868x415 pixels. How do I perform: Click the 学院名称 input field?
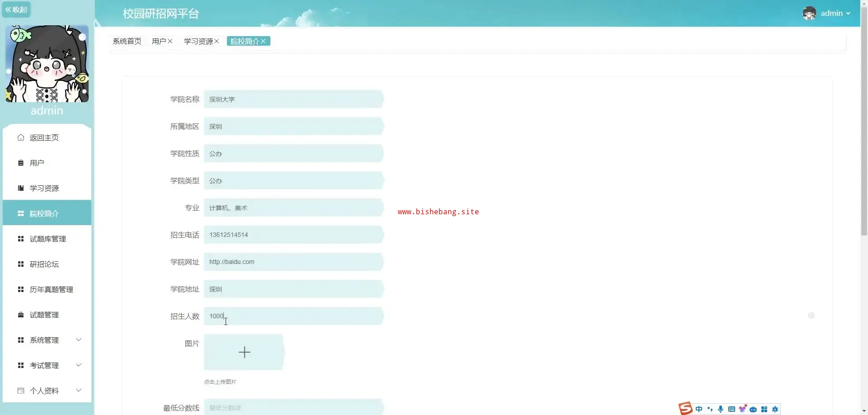click(294, 99)
